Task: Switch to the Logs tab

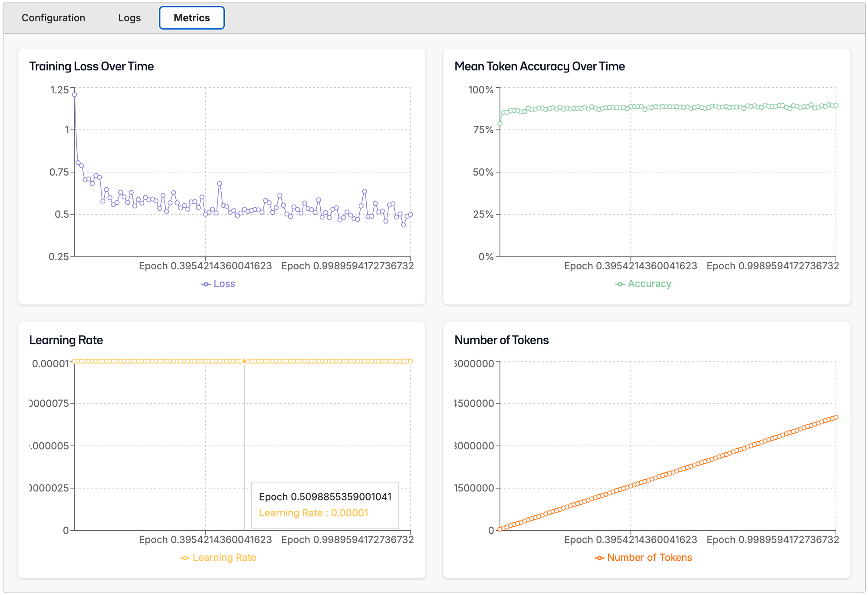Action: click(129, 18)
